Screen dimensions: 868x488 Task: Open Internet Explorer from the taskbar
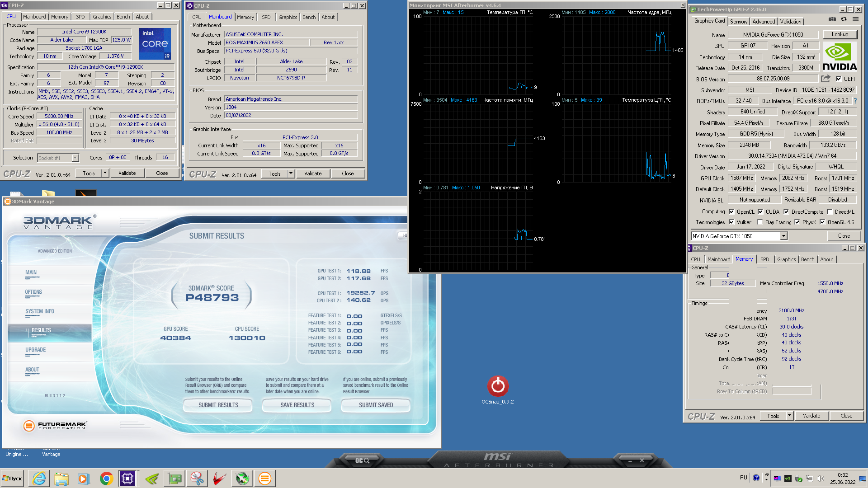39,478
